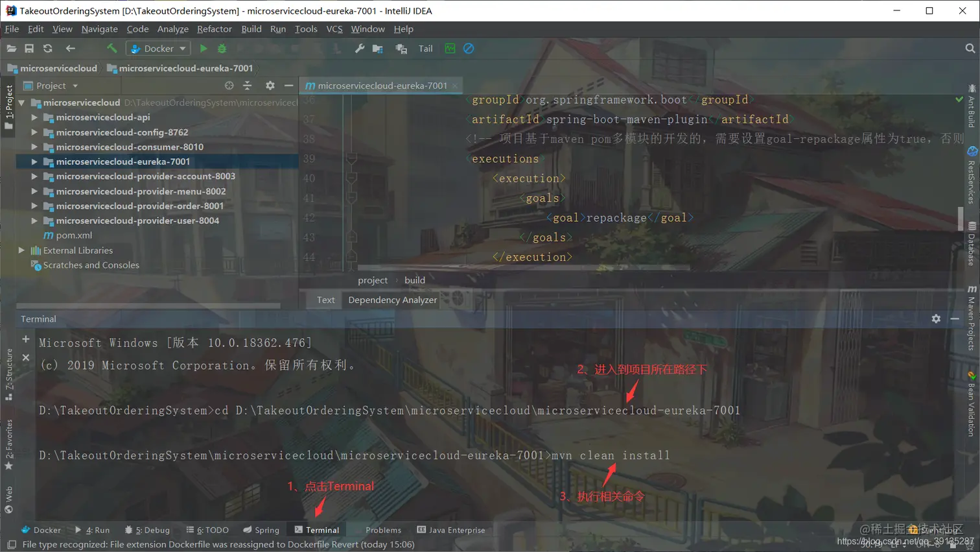
Task: Toggle the RestServices side panel
Action: (972, 175)
